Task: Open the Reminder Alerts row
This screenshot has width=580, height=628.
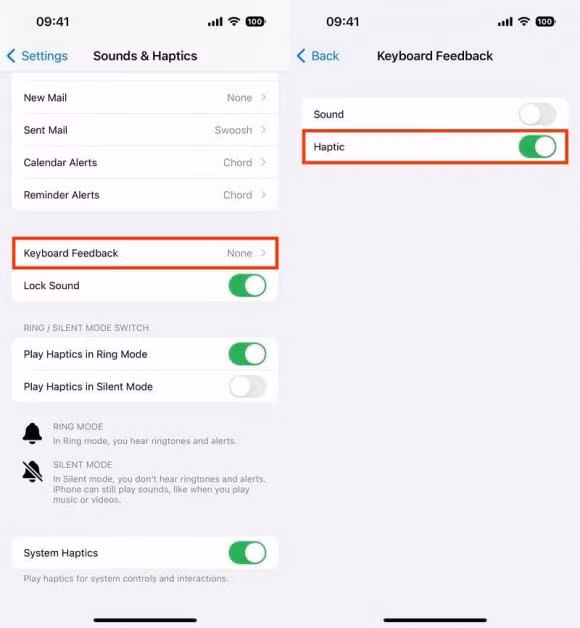Action: [145, 195]
